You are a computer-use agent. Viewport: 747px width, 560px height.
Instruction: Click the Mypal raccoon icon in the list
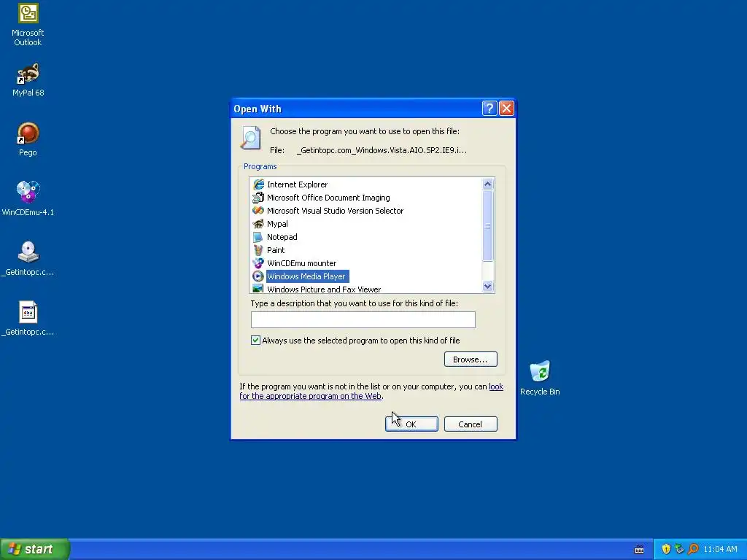tap(258, 223)
